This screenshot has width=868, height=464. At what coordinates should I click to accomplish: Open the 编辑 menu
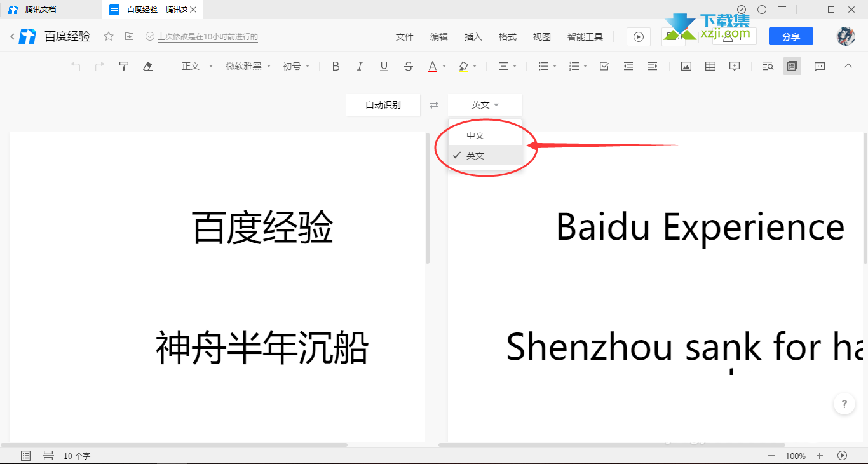(x=439, y=37)
